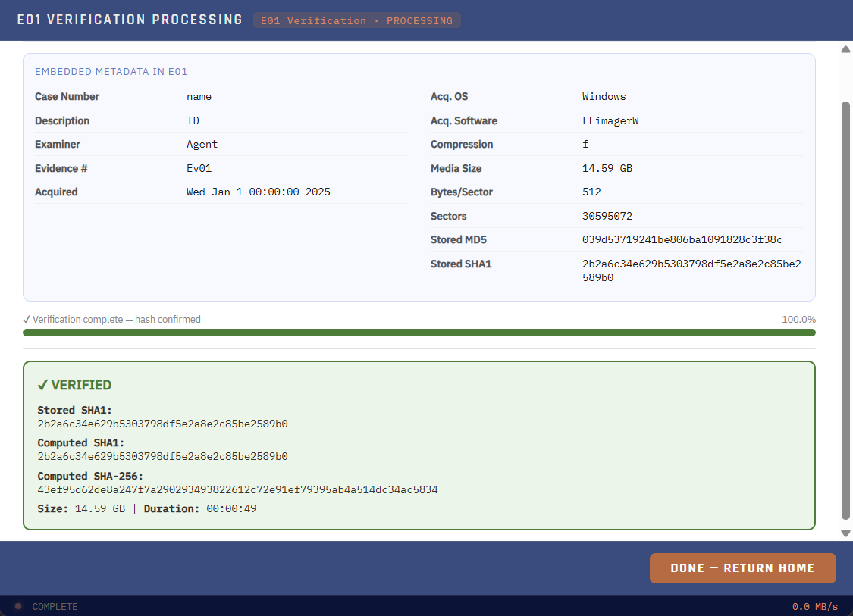Image resolution: width=853 pixels, height=616 pixels.
Task: Click the Stored SHA1 hash in metadata panel
Action: tap(691, 270)
